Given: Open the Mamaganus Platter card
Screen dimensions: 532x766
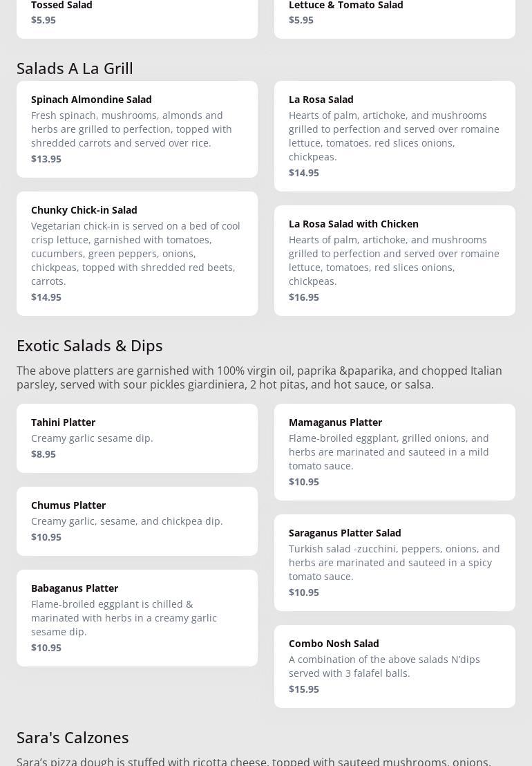Looking at the screenshot, I should pos(395,451).
